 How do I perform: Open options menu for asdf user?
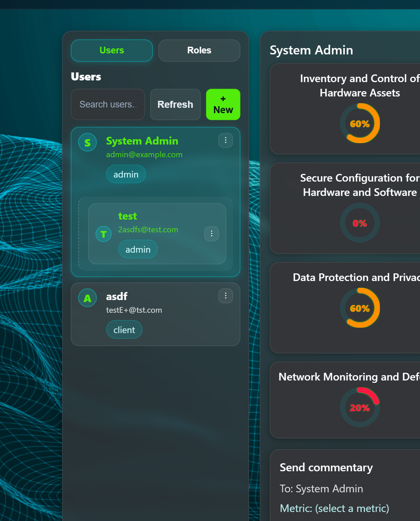[226, 296]
